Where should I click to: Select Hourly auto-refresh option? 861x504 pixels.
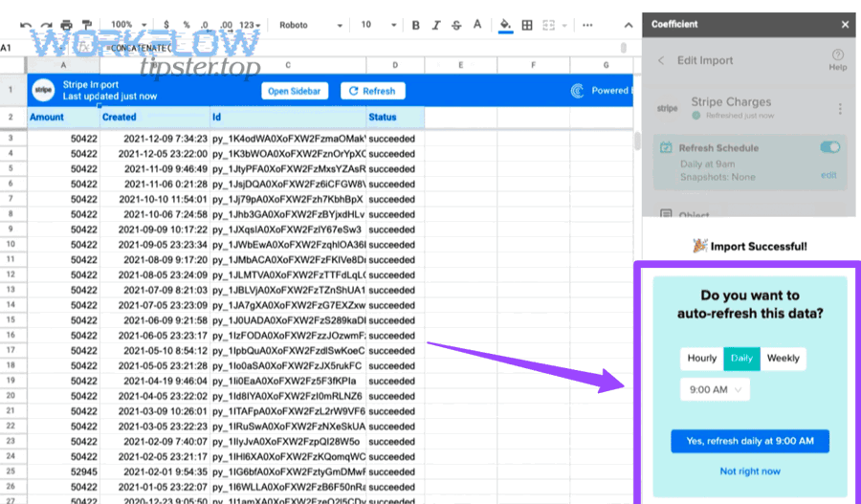(702, 359)
